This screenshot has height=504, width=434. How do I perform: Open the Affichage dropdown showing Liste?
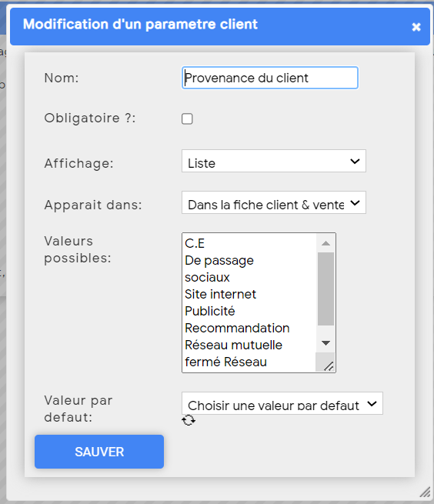[274, 161]
